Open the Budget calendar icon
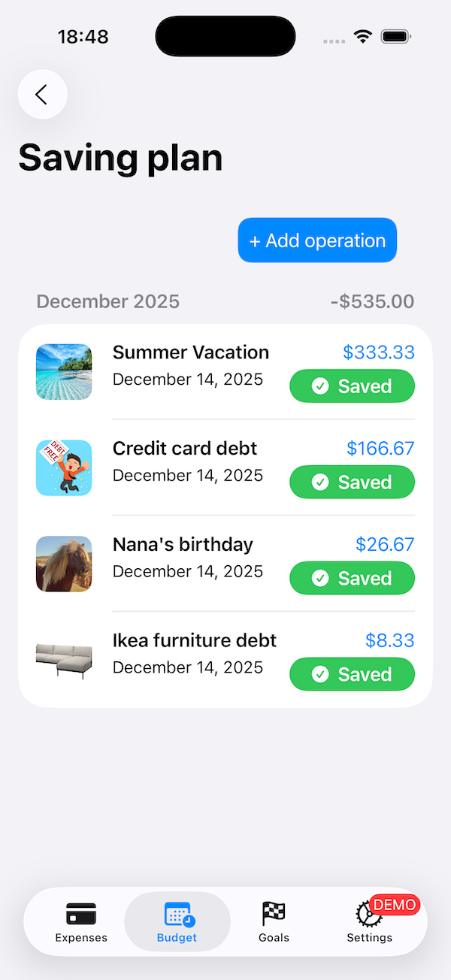This screenshot has width=451, height=980. [177, 914]
